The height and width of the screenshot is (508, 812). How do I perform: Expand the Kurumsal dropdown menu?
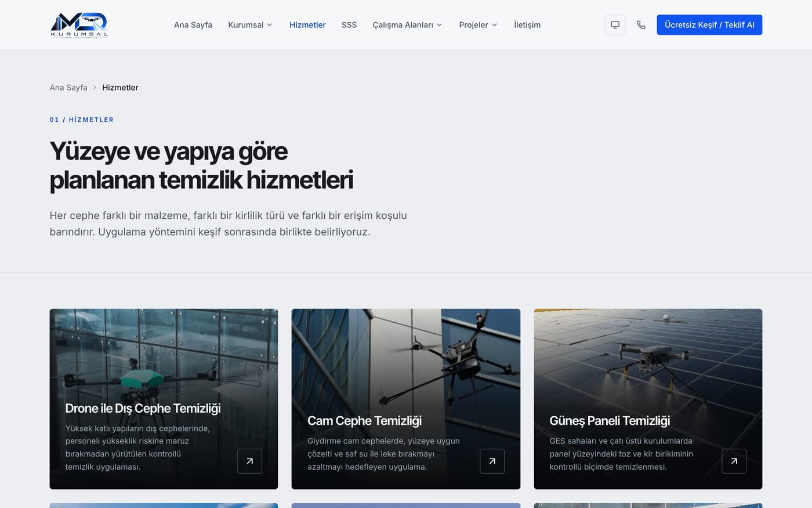click(250, 25)
